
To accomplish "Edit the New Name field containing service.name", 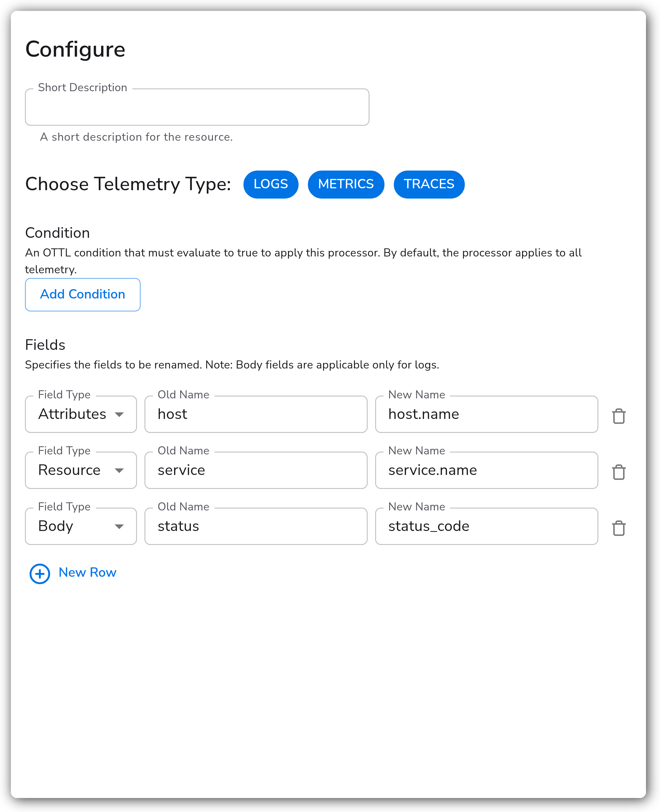I will tap(487, 470).
